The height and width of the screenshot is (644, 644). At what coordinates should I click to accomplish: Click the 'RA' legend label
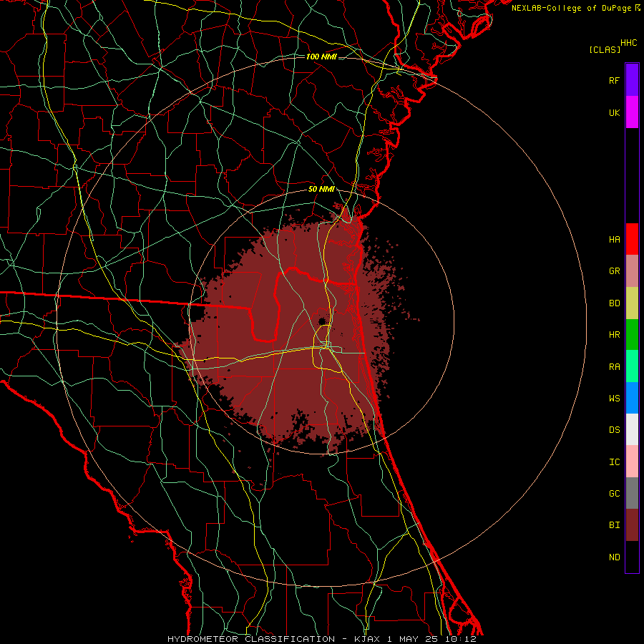(614, 367)
